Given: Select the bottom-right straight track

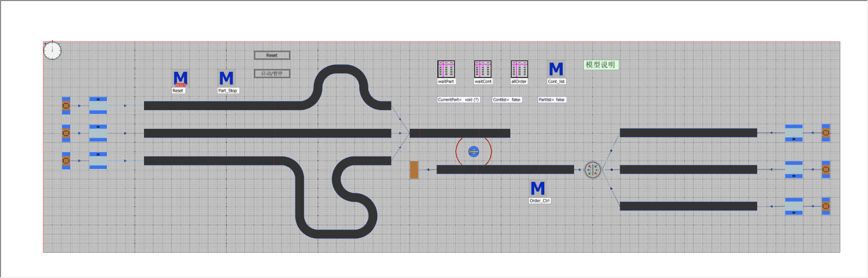Looking at the screenshot, I should click(688, 206).
